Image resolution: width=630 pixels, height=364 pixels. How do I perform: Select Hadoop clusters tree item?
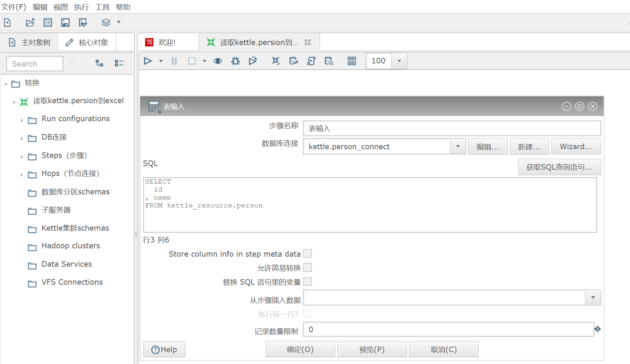coord(71,246)
